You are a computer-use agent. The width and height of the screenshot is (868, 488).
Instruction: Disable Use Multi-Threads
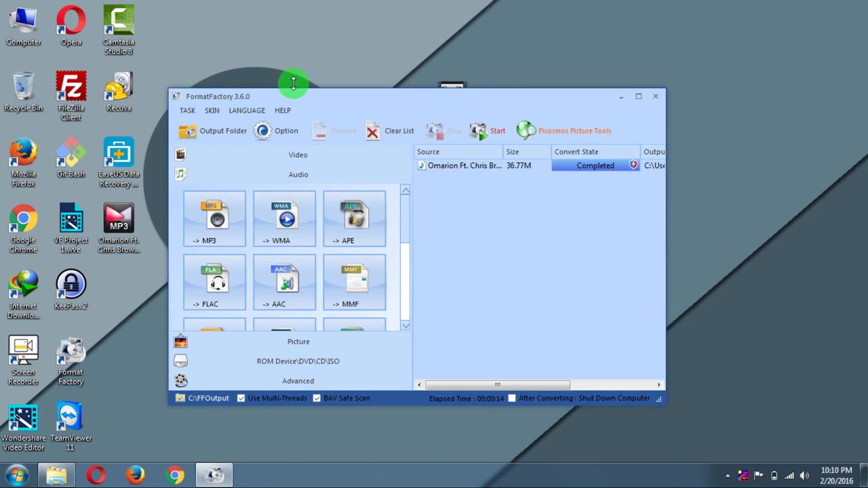(x=241, y=398)
